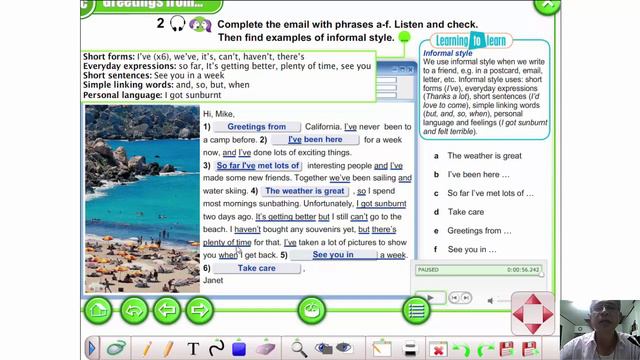This screenshot has height=360, width=640.
Task: Click blank 6 'Take care' field
Action: click(x=257, y=268)
